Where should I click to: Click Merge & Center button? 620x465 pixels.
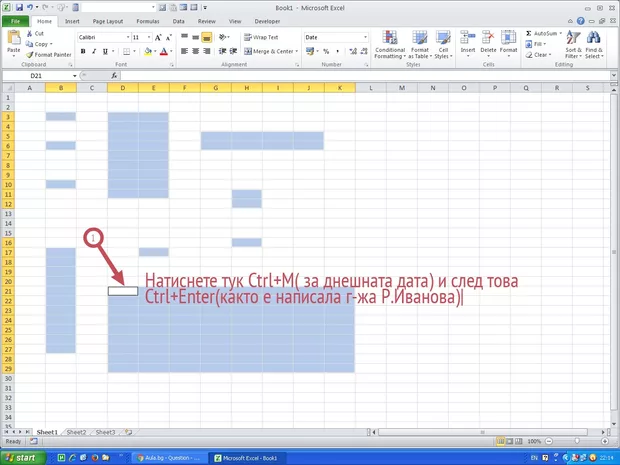coord(269,51)
